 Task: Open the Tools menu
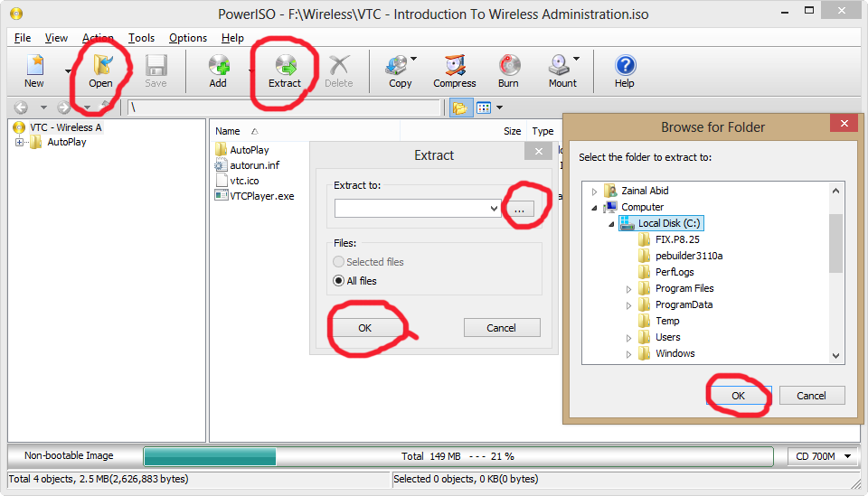click(x=141, y=38)
